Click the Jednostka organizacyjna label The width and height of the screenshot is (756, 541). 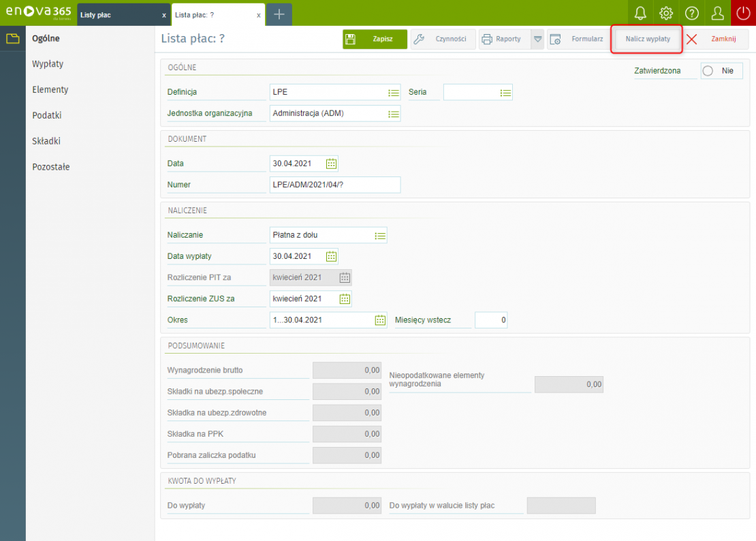[209, 113]
